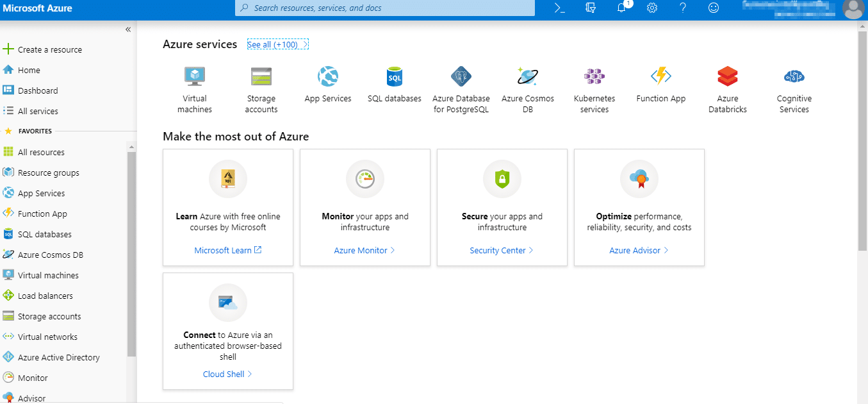Screen dimensions: 868x404
Task: Open portal Settings gear
Action: click(x=652, y=8)
